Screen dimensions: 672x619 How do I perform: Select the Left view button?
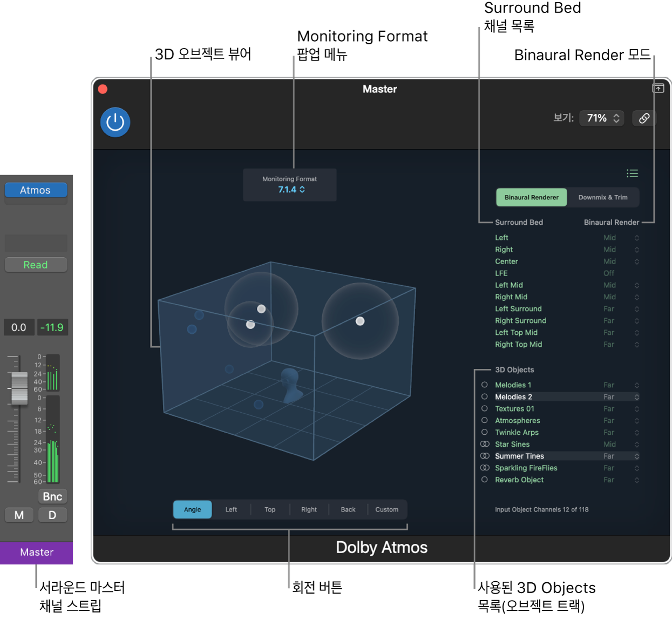point(231,510)
